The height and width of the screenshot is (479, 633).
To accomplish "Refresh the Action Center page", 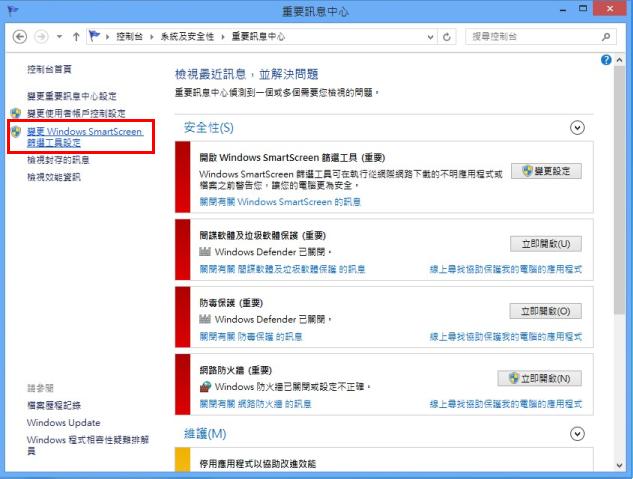I will [x=446, y=37].
